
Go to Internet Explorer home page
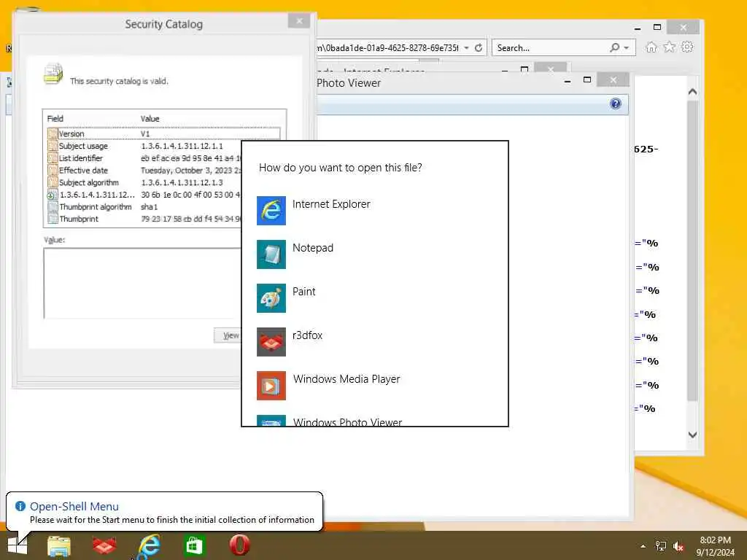tap(651, 47)
